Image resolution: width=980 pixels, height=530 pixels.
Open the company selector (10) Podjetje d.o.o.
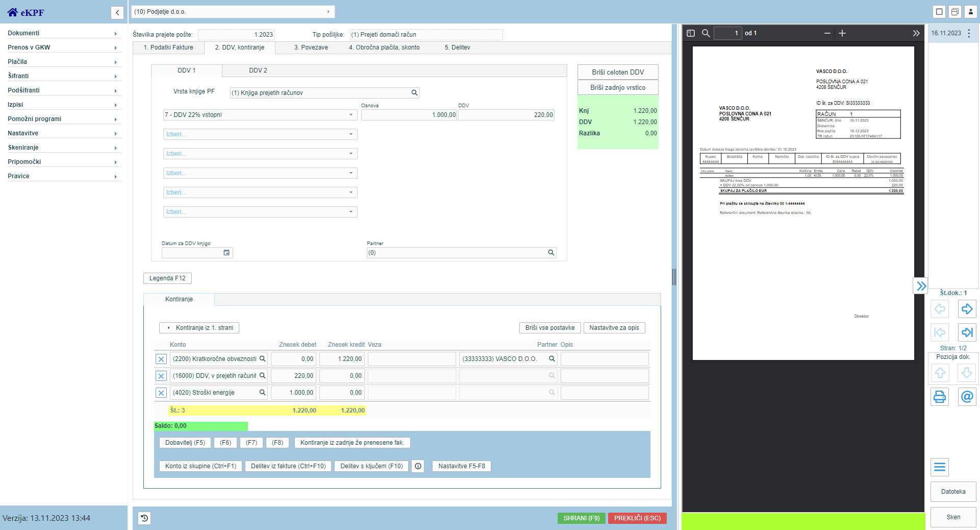[x=233, y=12]
